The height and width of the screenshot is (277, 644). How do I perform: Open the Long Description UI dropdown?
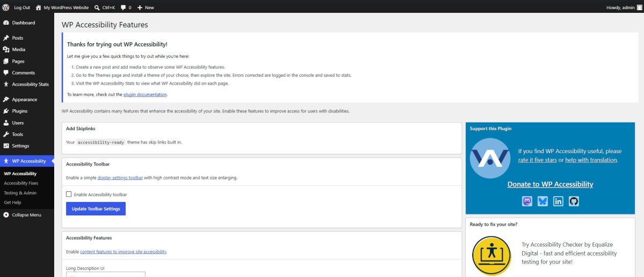pos(106,274)
